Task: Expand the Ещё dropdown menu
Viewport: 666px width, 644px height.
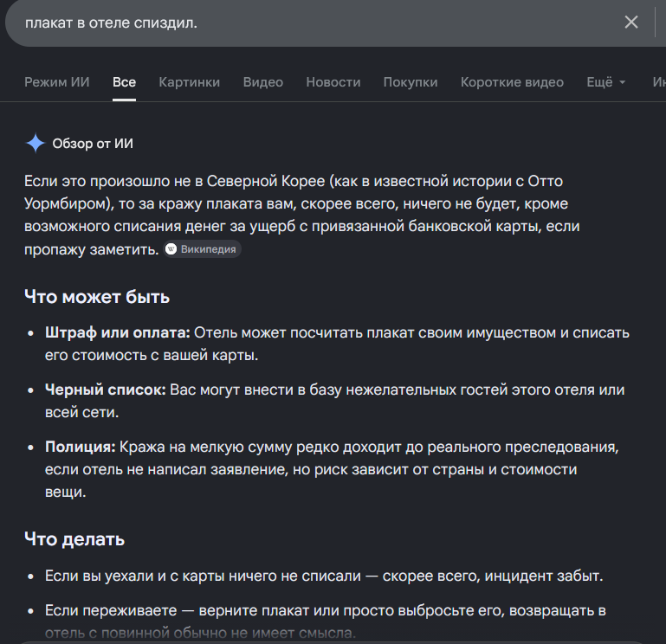Action: (606, 82)
